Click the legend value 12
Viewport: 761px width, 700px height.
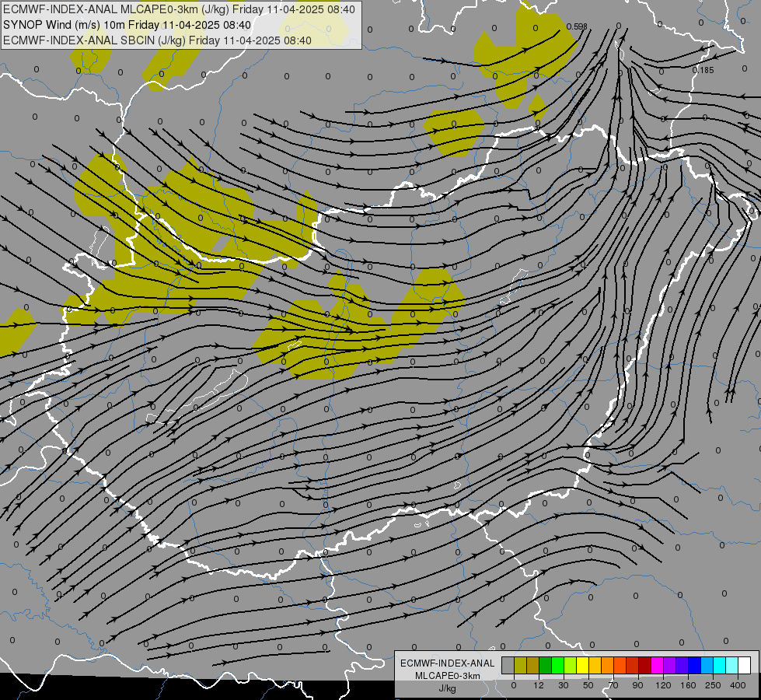click(539, 685)
